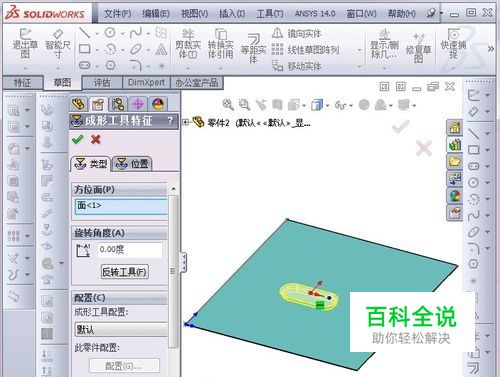Click Mirror Entities (镜向实体)
The image size is (500, 377).
point(296,33)
